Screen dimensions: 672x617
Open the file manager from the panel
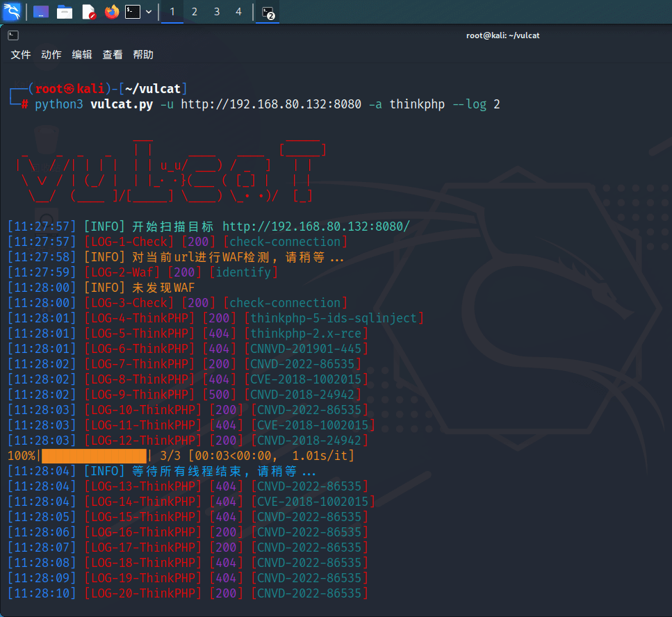65,12
